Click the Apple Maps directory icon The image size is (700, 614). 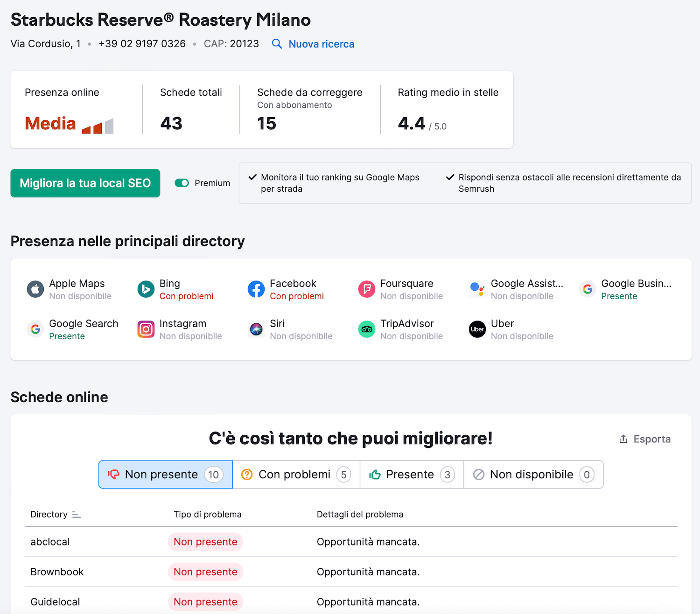click(x=35, y=289)
